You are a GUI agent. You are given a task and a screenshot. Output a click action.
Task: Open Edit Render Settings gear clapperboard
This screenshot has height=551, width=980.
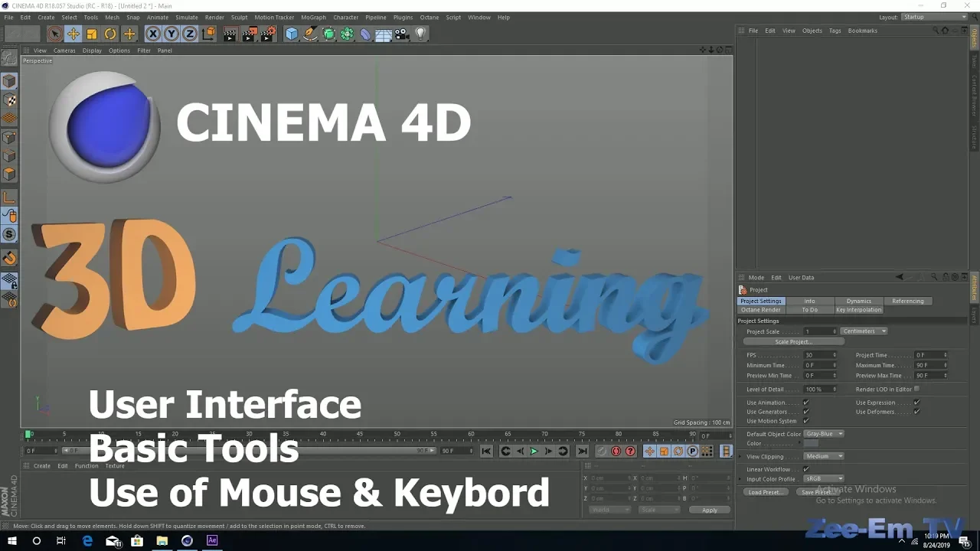pyautogui.click(x=268, y=34)
